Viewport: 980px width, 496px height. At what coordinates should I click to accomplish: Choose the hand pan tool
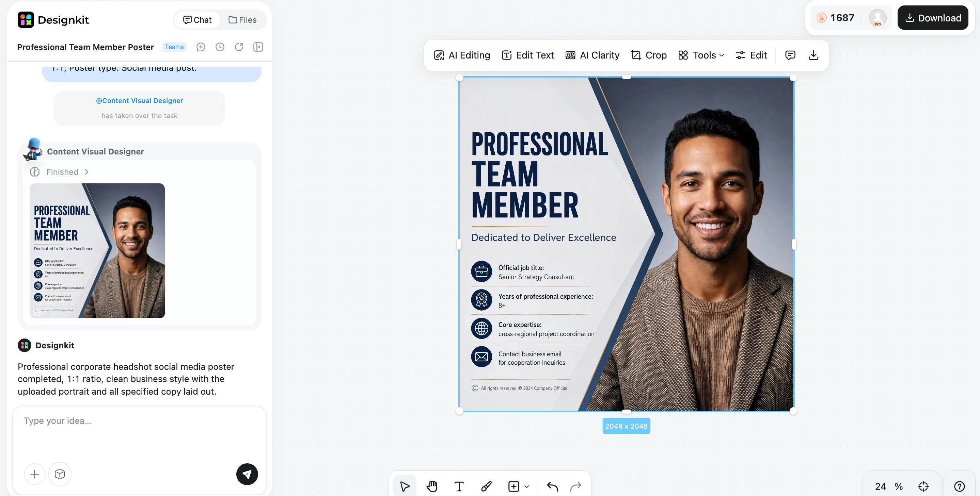(432, 486)
